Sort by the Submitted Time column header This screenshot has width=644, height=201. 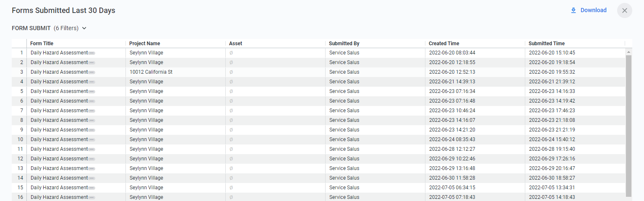[x=547, y=44]
